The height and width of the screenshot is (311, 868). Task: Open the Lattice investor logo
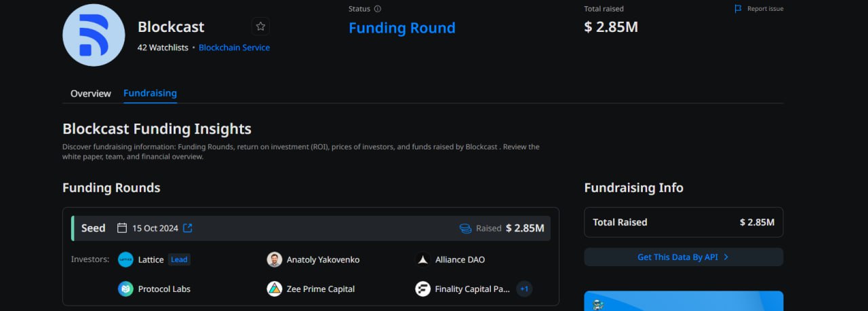(125, 259)
